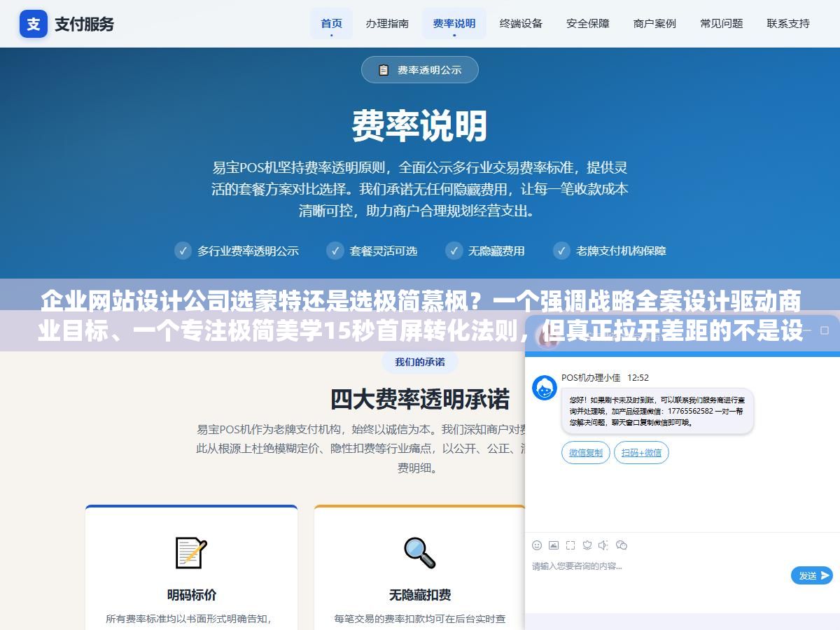Open the 首页 nav item
The image size is (840, 630).
332,23
